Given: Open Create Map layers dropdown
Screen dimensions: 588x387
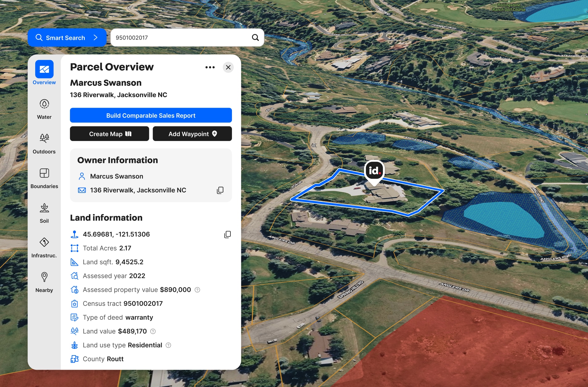Looking at the screenshot, I should (128, 134).
